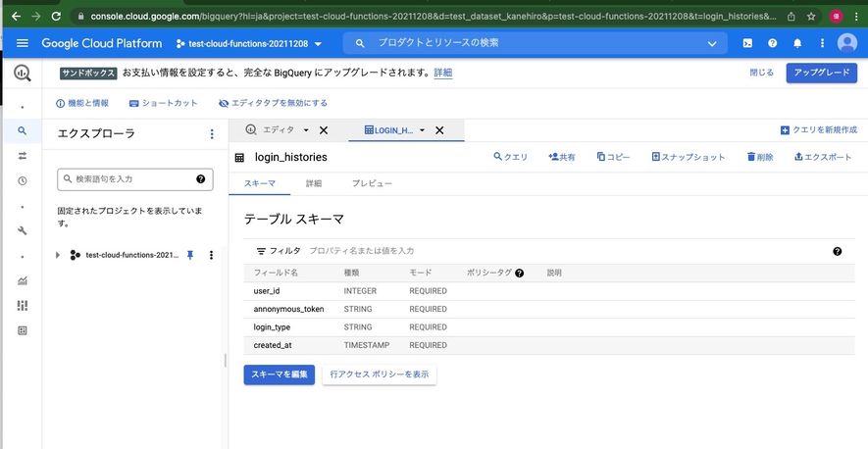Screen dimensions: 868x449
Task: Click the Upgrade button
Action: click(x=821, y=73)
